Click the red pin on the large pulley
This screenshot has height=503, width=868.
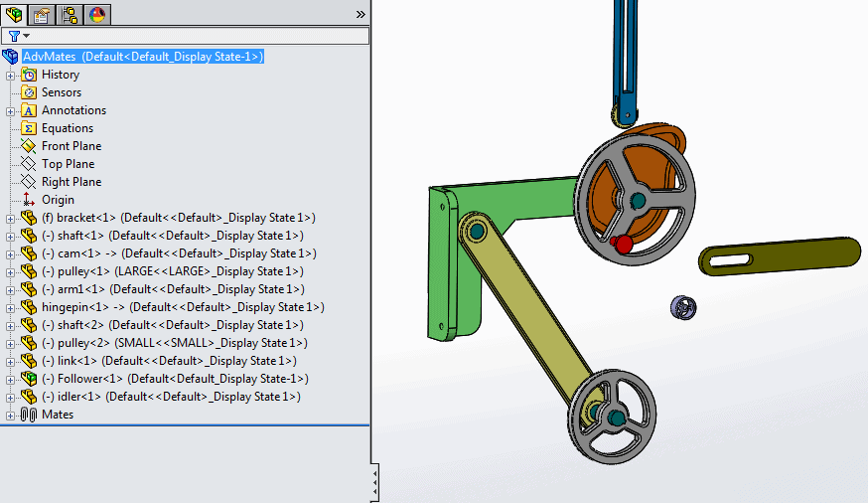click(624, 245)
